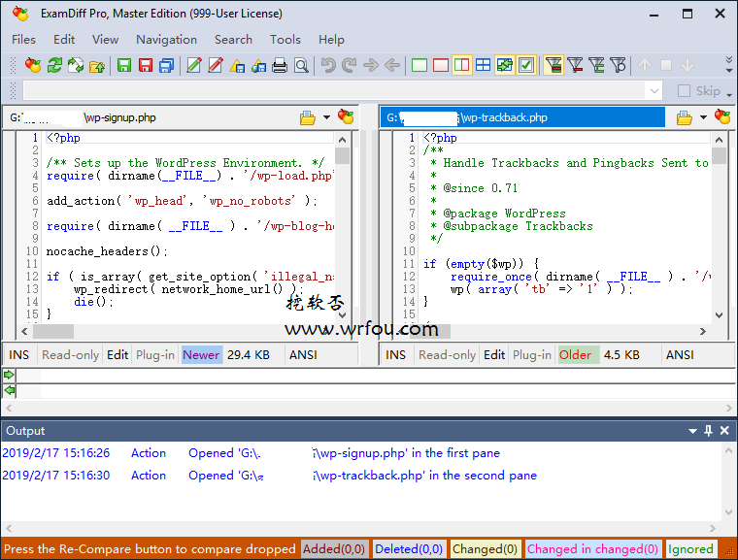Open the Search menu
Image resolution: width=738 pixels, height=560 pixels.
(x=233, y=40)
